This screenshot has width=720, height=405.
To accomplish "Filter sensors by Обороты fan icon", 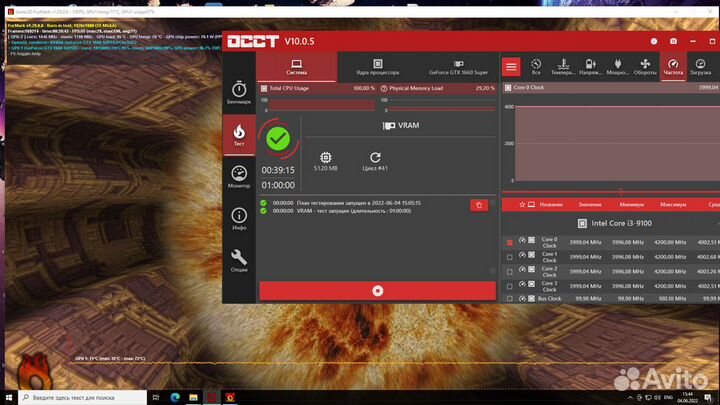I will coord(645,67).
